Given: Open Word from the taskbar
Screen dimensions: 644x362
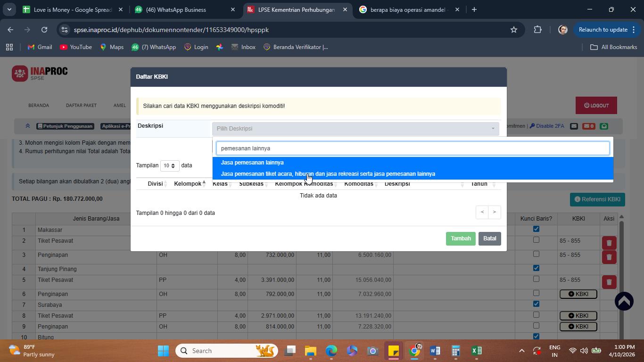Looking at the screenshot, I should click(x=435, y=351).
